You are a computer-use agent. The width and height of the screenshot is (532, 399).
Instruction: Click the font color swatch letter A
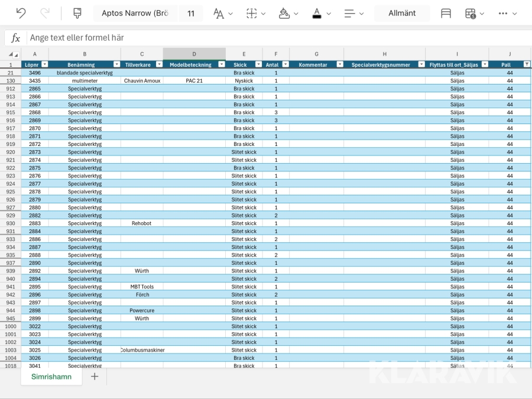click(x=317, y=13)
